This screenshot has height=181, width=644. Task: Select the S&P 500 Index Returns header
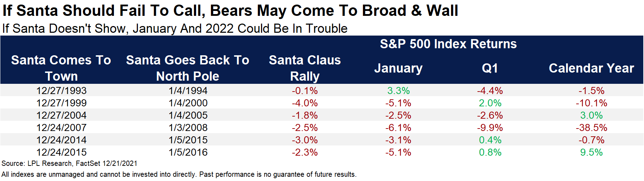448,44
